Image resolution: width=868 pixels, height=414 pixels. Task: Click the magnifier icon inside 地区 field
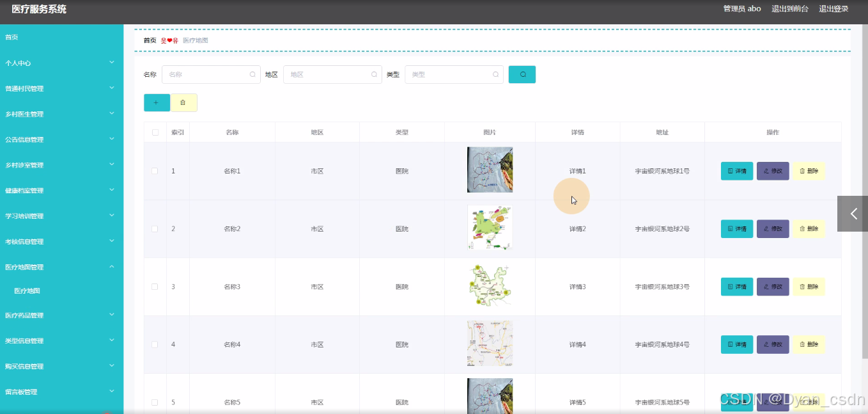[374, 74]
